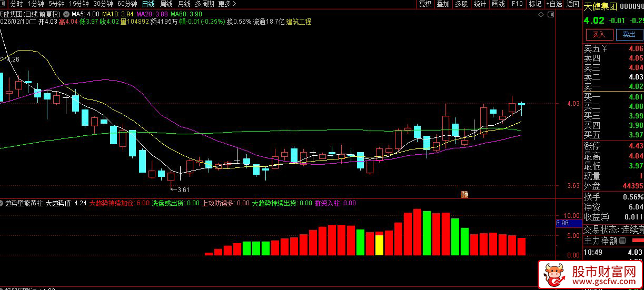Click the MA5: 4.00 indicator label
This screenshot has height=290, width=644.
pos(85,14)
